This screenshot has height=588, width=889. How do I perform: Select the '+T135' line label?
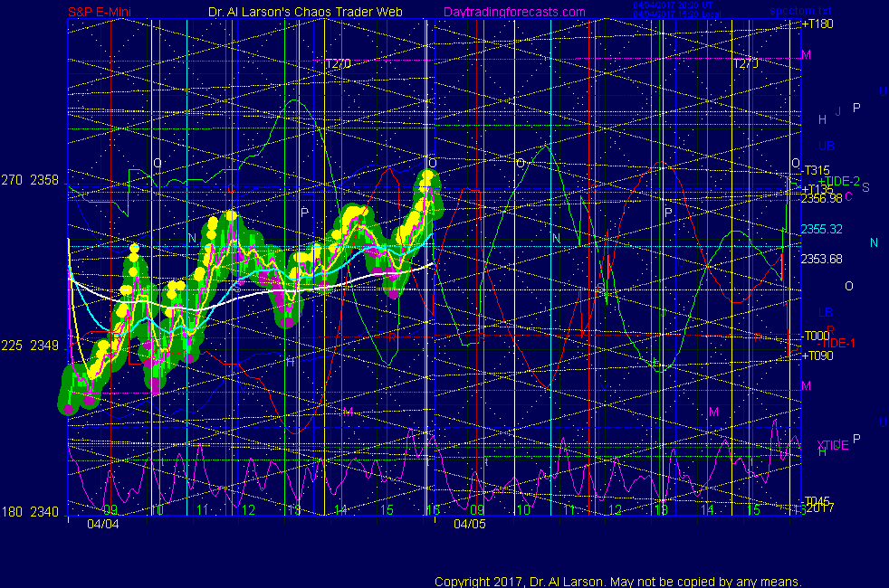[817, 189]
